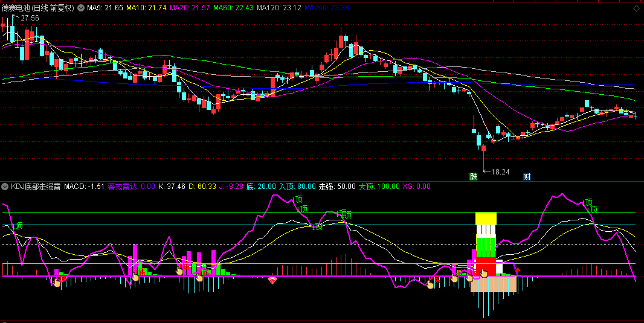Click the red gem icon on the indicator baseline
This screenshot has width=644, height=323.
click(x=272, y=281)
